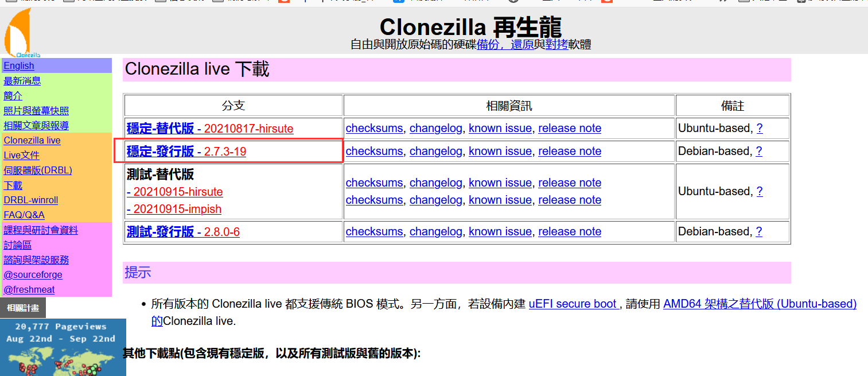Open checksums for 20210915-impish line

[x=374, y=200]
